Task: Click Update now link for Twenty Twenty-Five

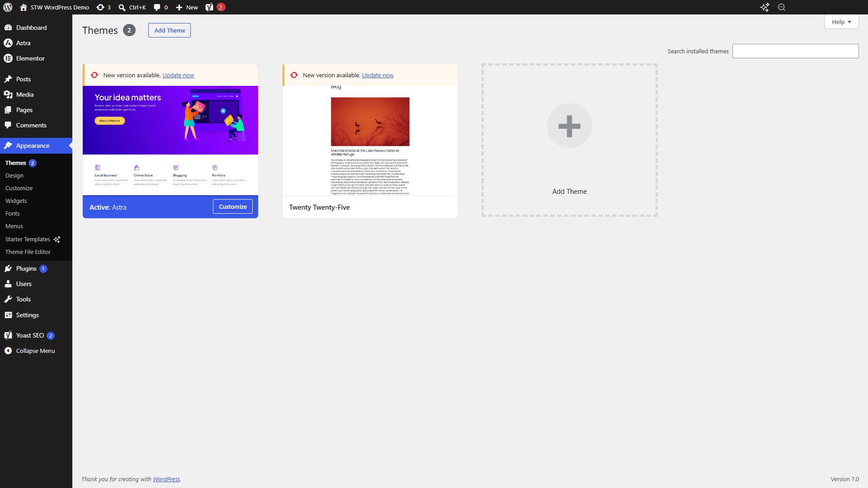Action: pyautogui.click(x=378, y=75)
